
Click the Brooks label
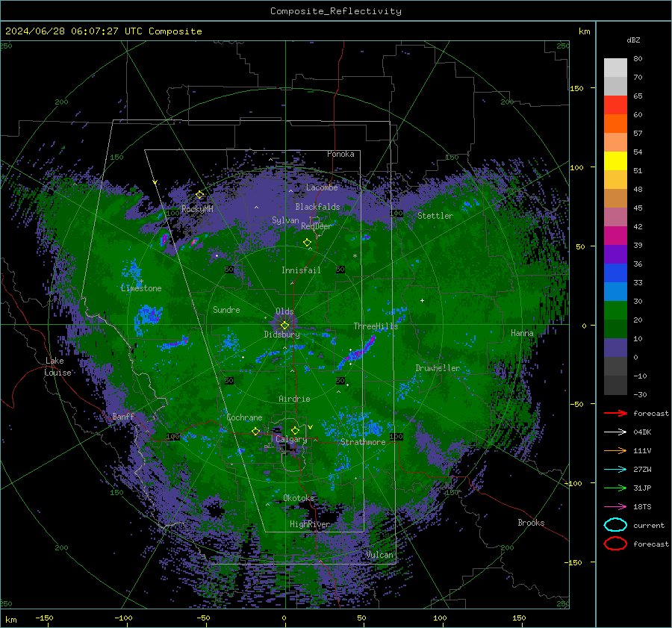click(x=531, y=523)
